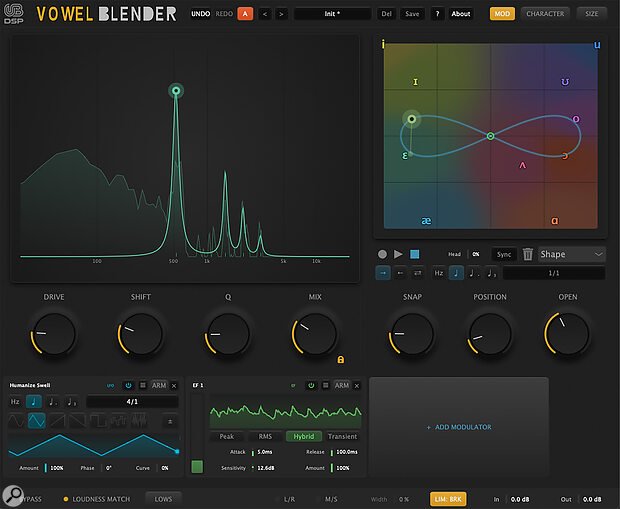
Task: Select noise waveform in LFO
Action: point(139,421)
